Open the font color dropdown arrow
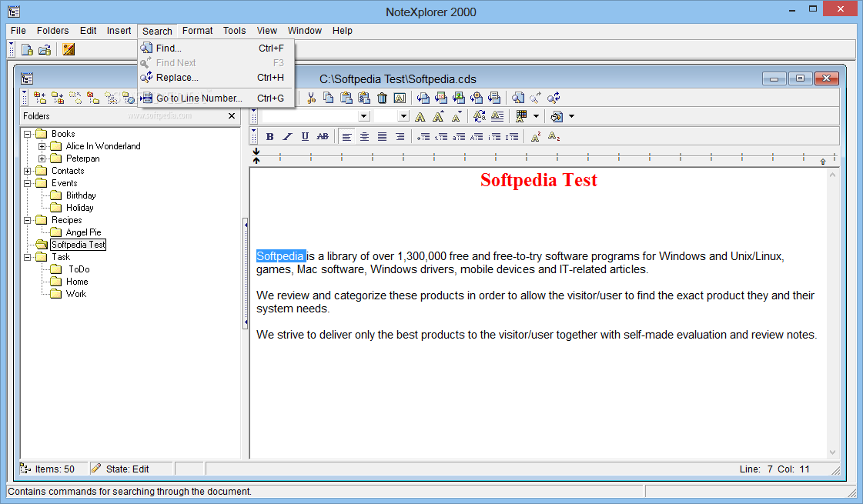This screenshot has height=504, width=863. (536, 116)
